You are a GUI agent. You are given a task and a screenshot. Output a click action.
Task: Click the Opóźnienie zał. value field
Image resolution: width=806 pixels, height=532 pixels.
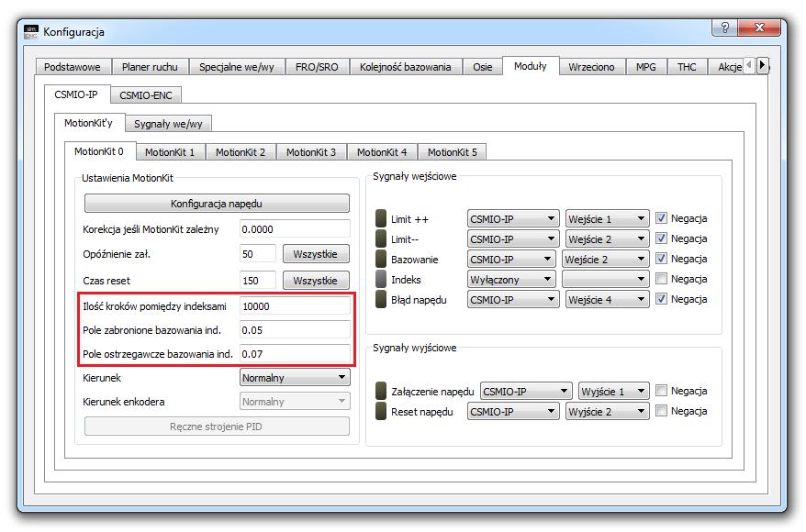(x=258, y=254)
